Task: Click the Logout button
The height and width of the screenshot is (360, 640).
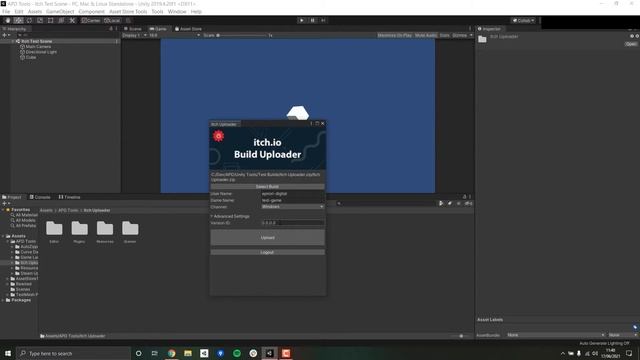Action: pos(267,252)
